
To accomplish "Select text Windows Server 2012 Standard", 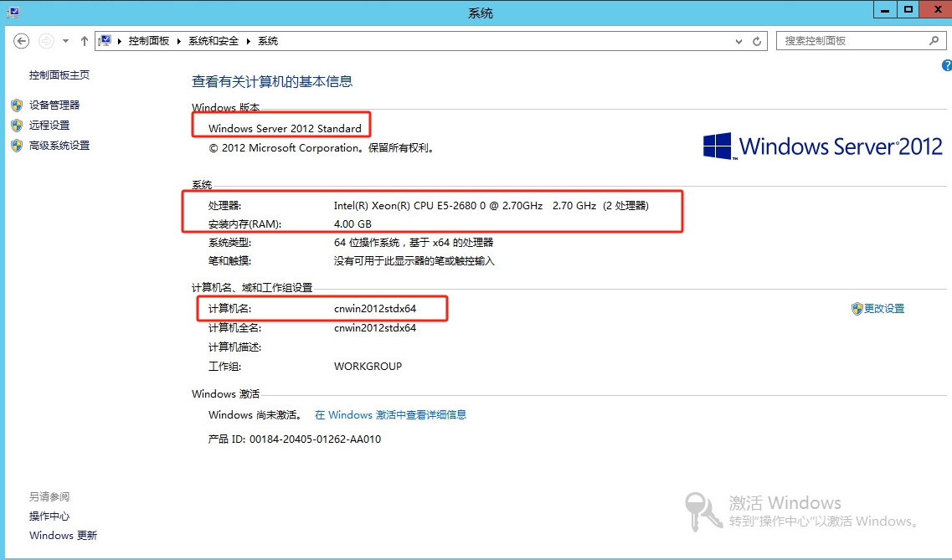I will [x=285, y=128].
